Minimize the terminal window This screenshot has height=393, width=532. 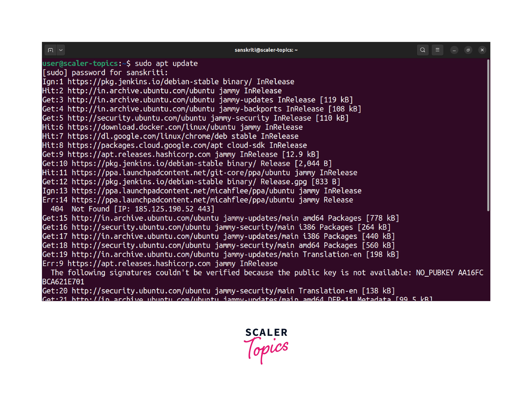[454, 50]
